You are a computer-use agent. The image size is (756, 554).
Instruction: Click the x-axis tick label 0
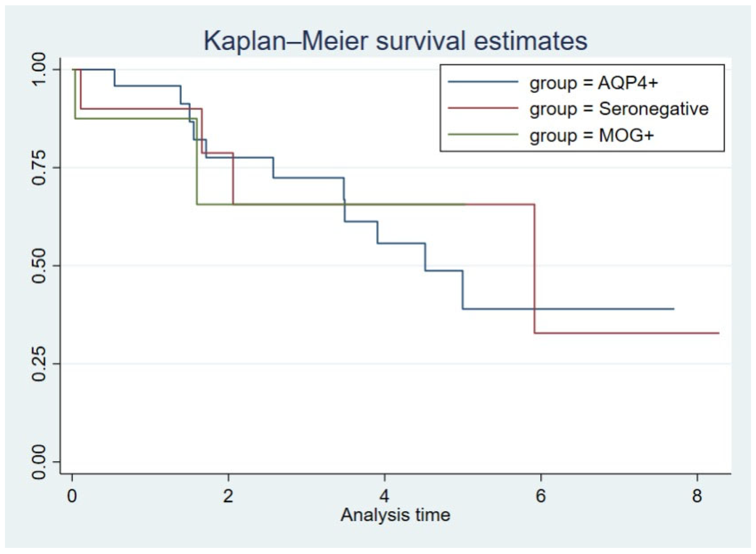tap(72, 496)
